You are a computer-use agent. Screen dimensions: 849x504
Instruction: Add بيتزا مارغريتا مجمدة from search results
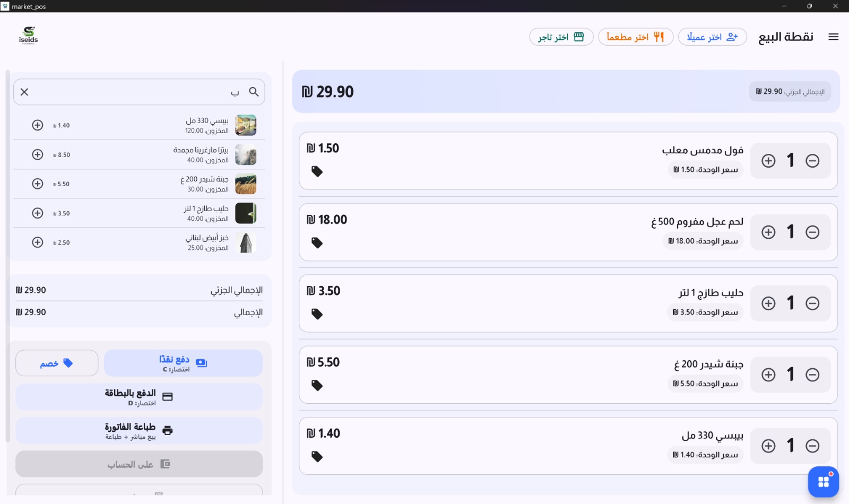[x=38, y=154]
